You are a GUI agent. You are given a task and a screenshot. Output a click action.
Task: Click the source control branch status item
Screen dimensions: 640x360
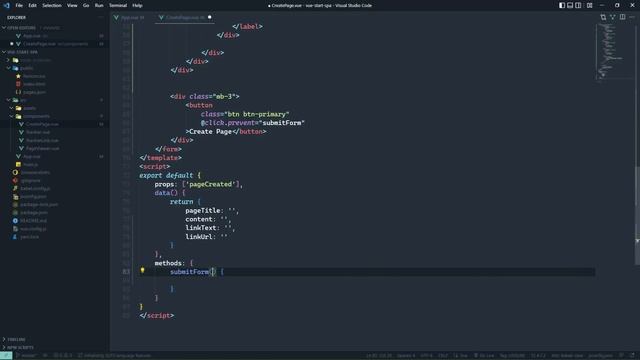point(27,356)
